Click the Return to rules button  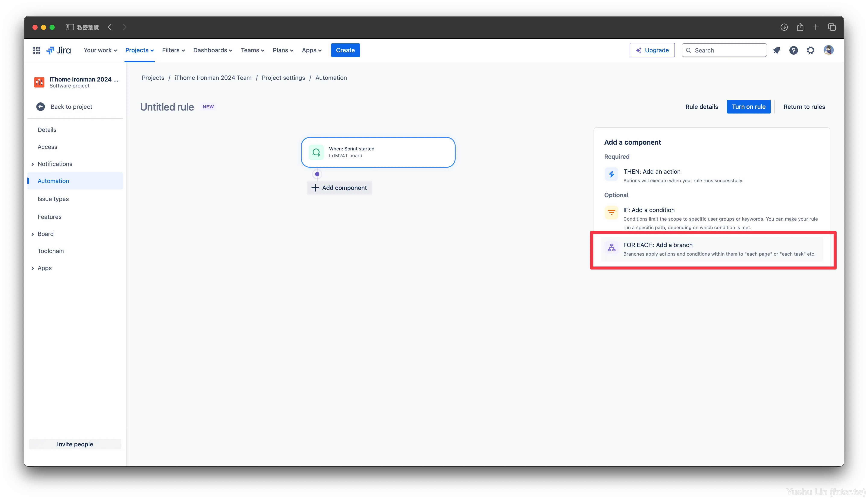[804, 107]
